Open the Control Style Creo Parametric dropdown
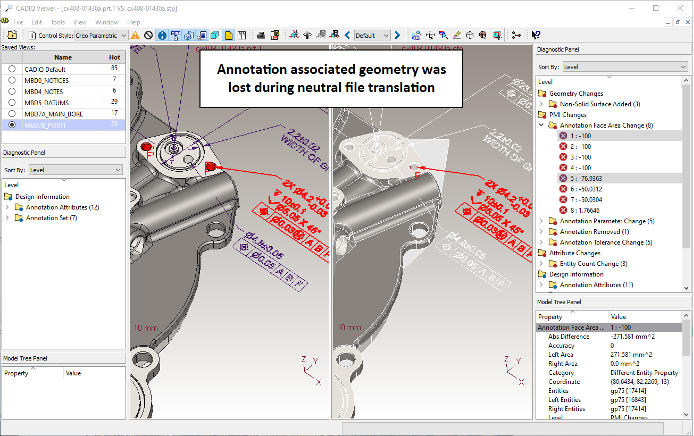Viewport: 694px width, 436px height. (101, 35)
